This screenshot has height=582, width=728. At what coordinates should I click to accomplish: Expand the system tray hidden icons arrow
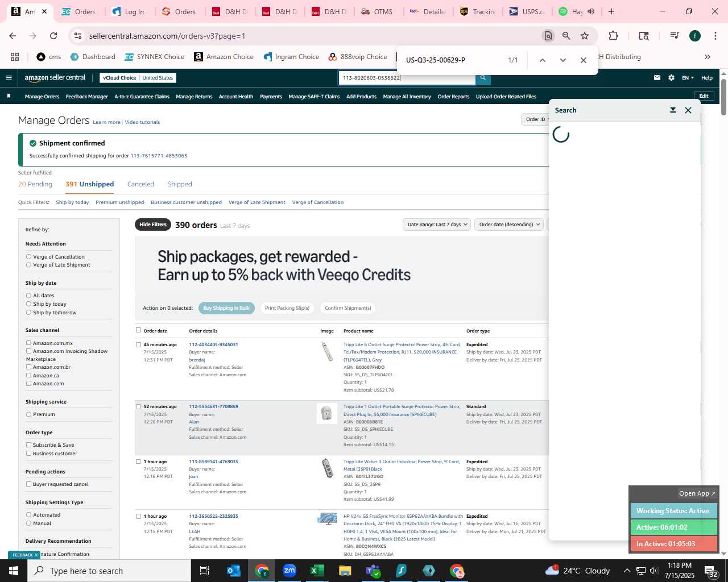(x=627, y=571)
